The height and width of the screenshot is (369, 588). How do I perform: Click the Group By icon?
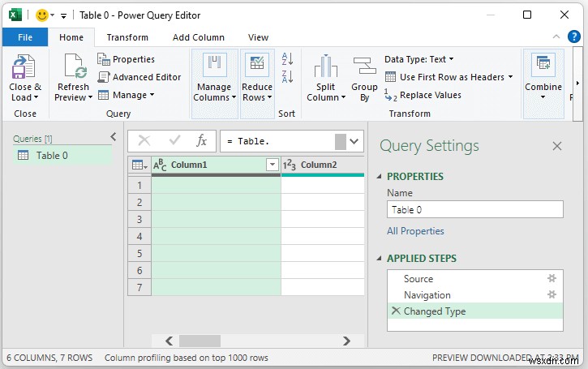pos(364,66)
